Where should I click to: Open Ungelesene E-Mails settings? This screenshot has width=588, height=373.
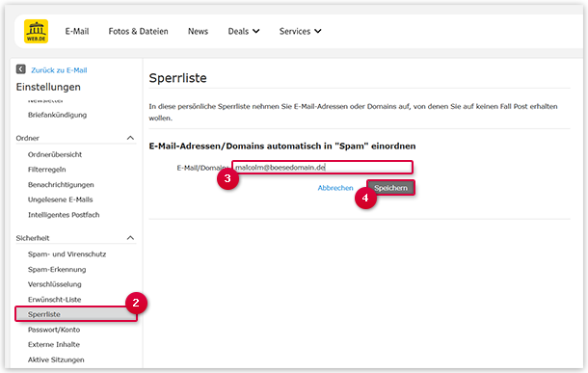click(x=60, y=200)
